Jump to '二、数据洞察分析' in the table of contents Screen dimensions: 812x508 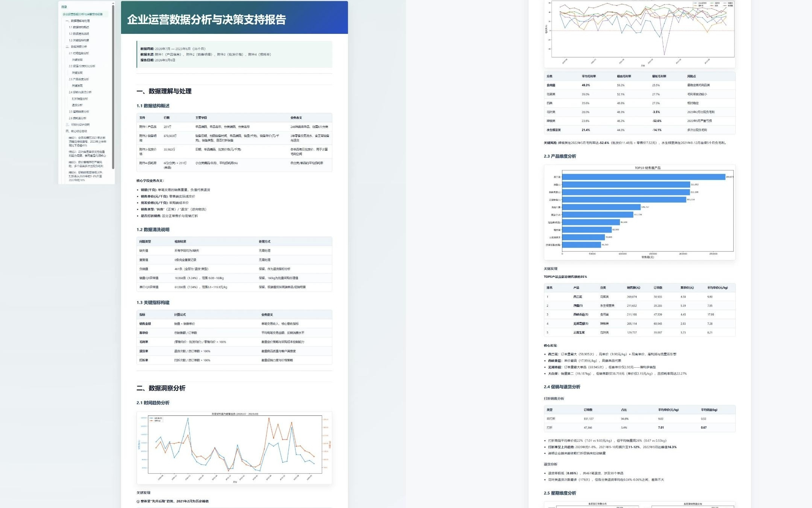tap(76, 47)
